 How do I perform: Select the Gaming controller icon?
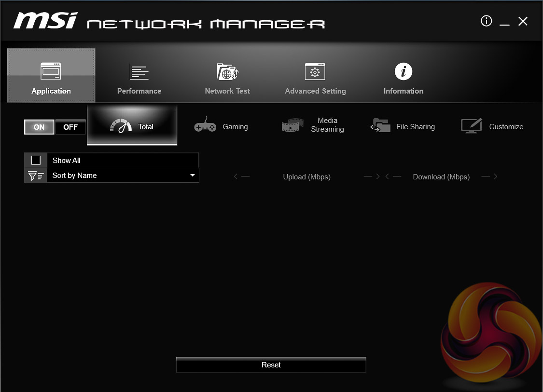pyautogui.click(x=205, y=126)
